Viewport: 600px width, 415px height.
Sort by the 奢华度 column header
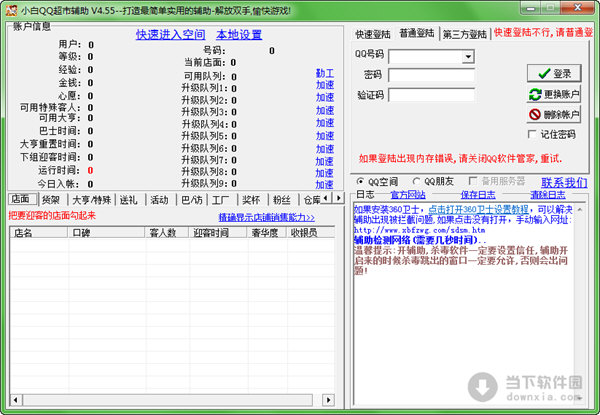(266, 232)
